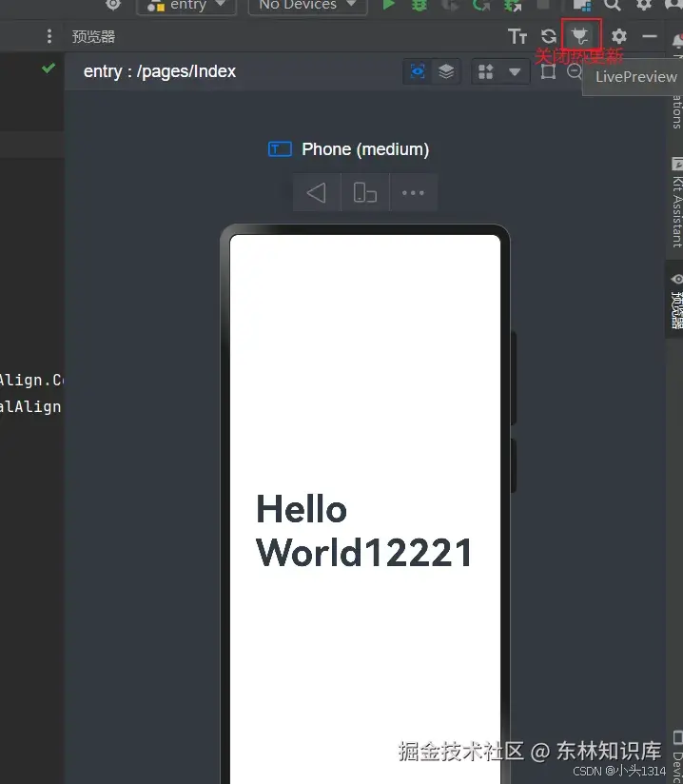Viewport: 683px width, 784px height.
Task: Toggle the inspector eye icon
Action: point(418,71)
